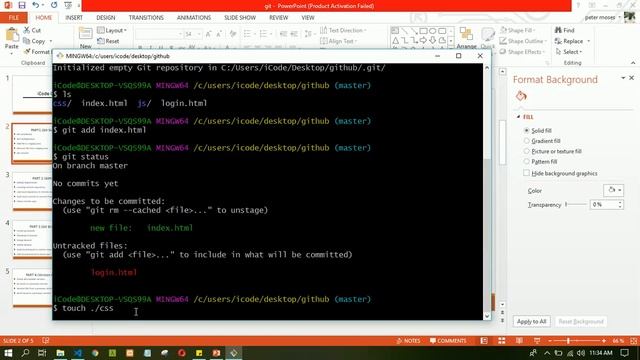
Task: Collapse the Fill section expander
Action: (x=518, y=117)
